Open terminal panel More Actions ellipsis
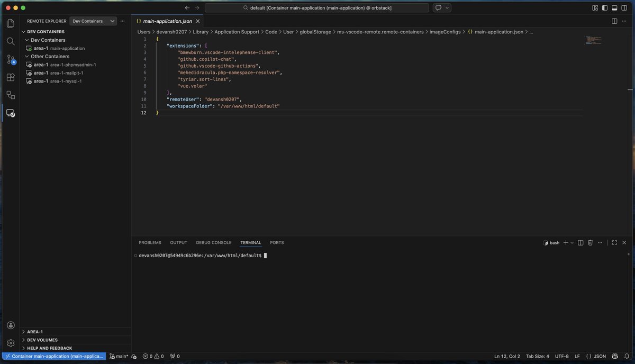Viewport: 635px width, 364px height. (601, 243)
